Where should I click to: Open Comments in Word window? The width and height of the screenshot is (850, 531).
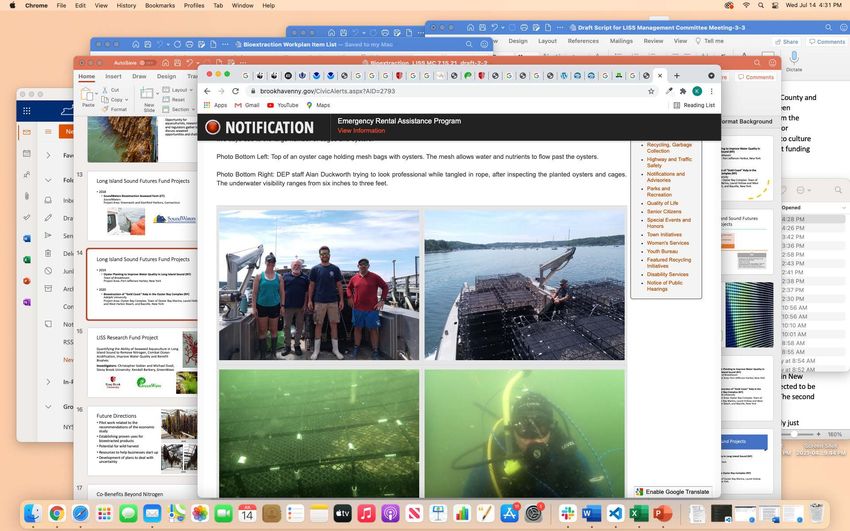pos(827,42)
